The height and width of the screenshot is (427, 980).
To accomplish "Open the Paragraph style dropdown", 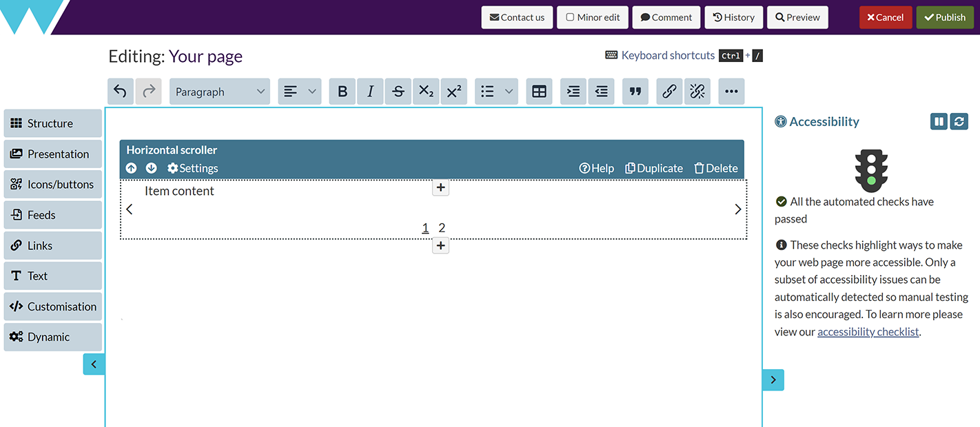I will coord(219,91).
